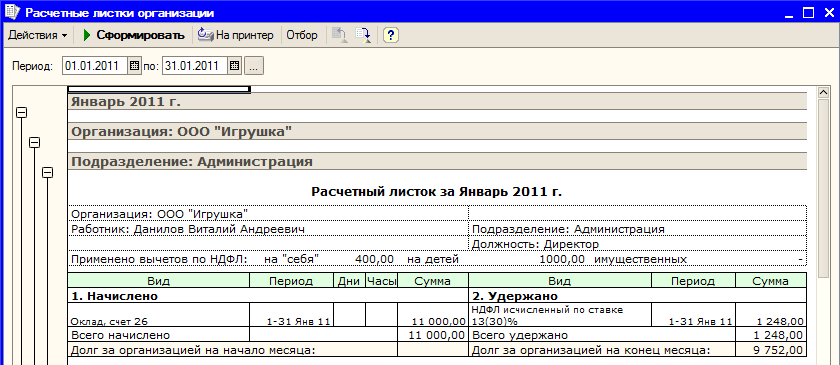
Task: Click the ellipsis period selection button
Action: click(x=254, y=66)
